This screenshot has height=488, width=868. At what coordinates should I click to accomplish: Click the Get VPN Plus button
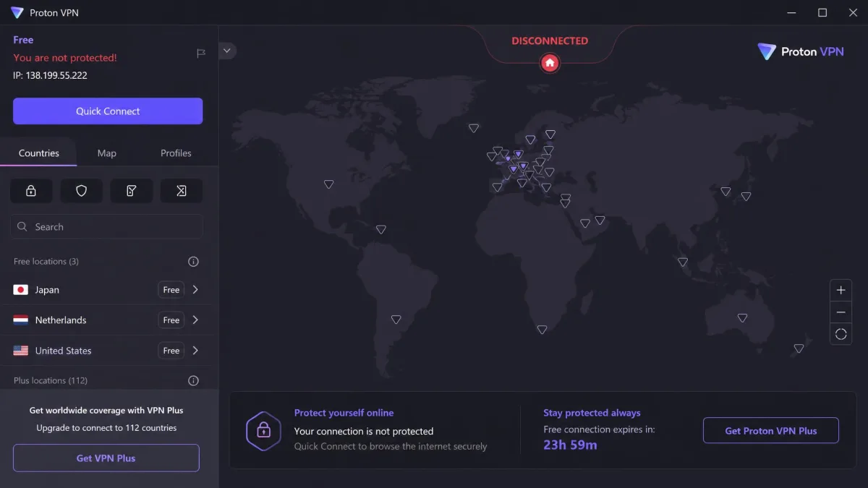[x=106, y=458]
